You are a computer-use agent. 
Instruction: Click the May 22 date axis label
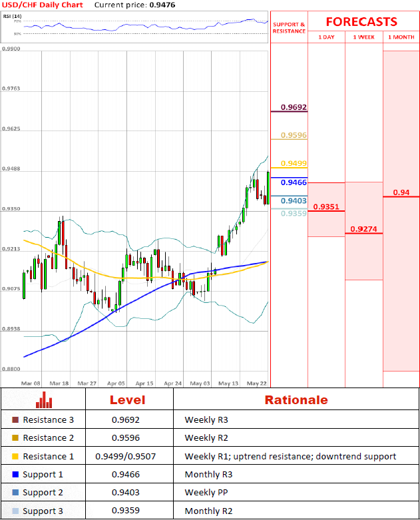[256, 384]
